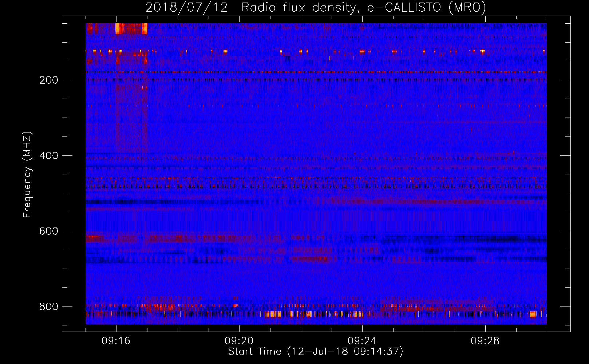The width and height of the screenshot is (589, 364).
Task: Click the '09:20' time tick label
Action: pos(239,341)
